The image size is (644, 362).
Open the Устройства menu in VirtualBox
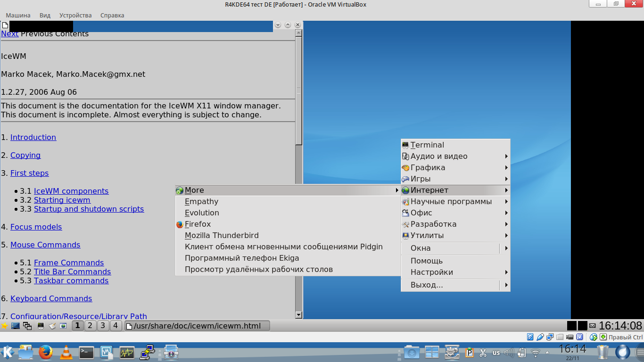(x=75, y=15)
